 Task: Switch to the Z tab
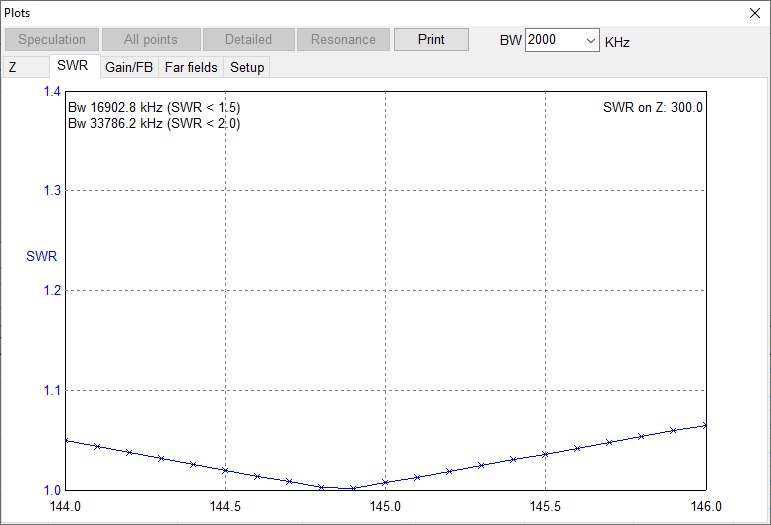point(14,67)
